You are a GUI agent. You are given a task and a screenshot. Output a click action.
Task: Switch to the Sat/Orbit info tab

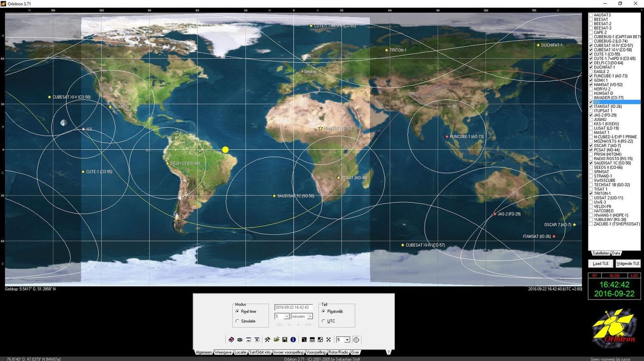[x=260, y=352]
